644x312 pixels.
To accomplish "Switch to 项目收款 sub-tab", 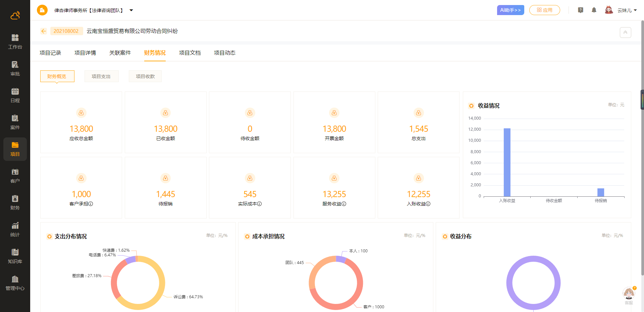I will (x=145, y=76).
